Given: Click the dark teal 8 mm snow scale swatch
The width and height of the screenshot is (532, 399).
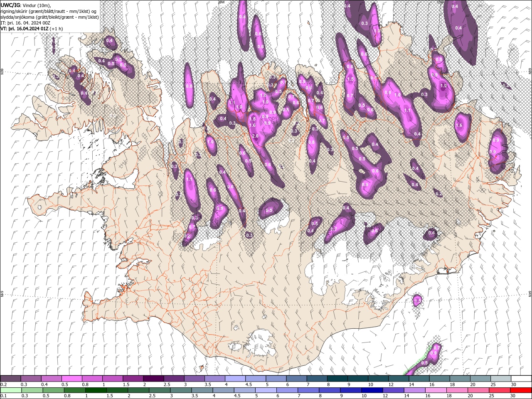Looking at the screenshot, I should click(337, 378).
